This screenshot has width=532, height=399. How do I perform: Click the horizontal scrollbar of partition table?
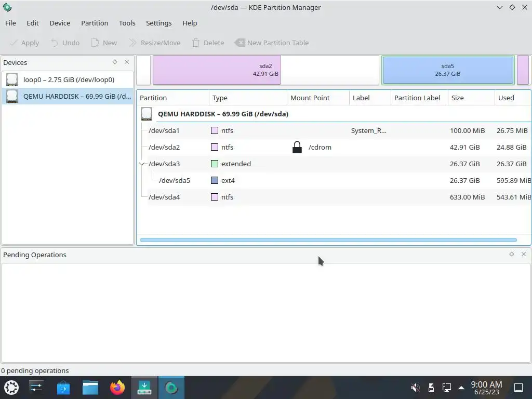(328, 240)
